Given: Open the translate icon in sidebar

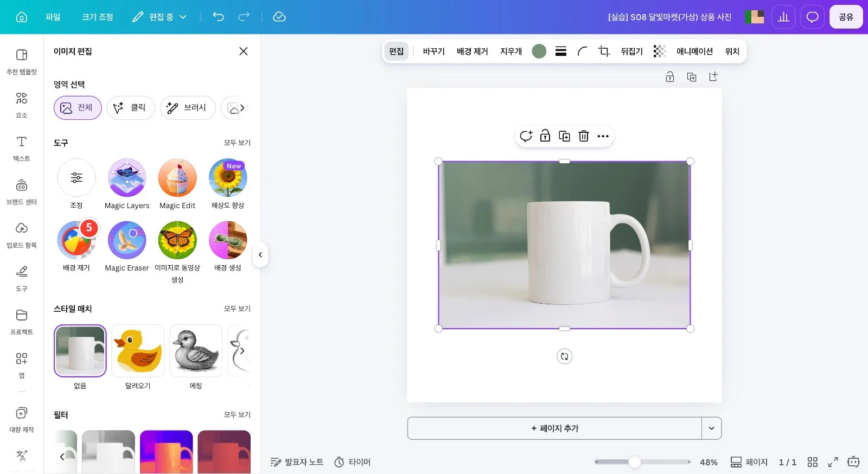Looking at the screenshot, I should pos(22,456).
